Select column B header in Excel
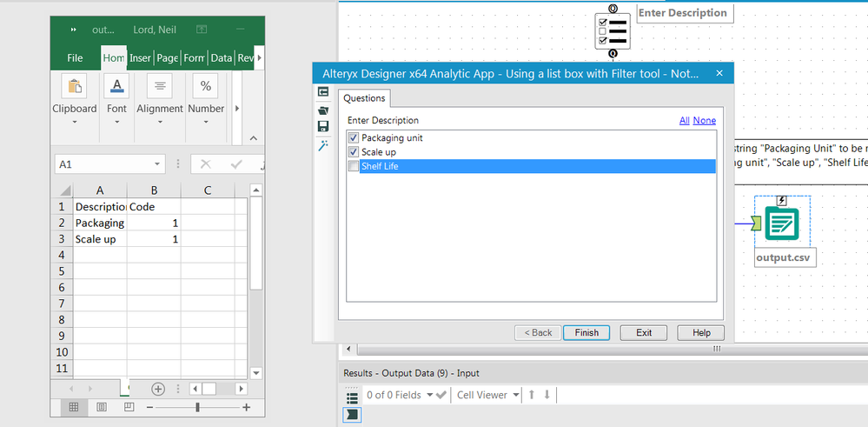 154,190
